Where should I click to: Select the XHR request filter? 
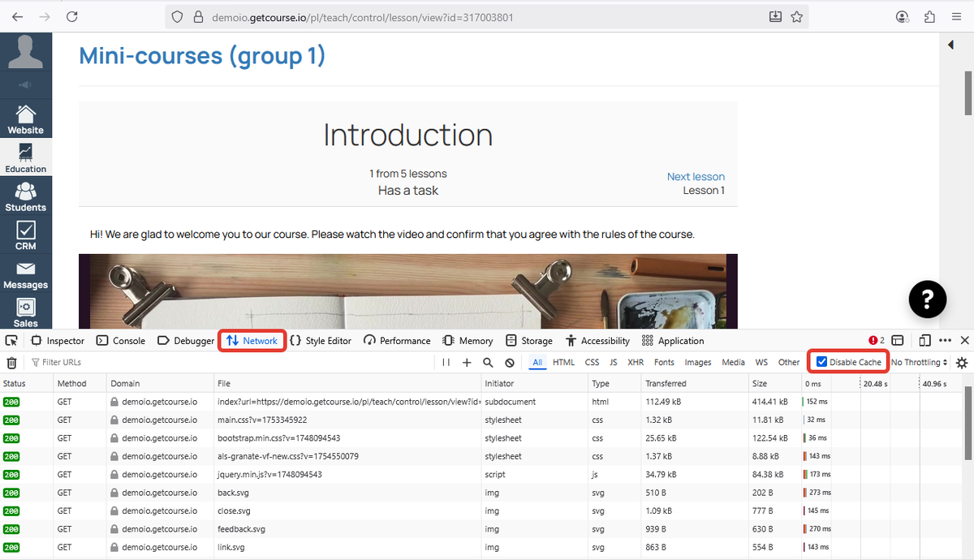(x=636, y=363)
